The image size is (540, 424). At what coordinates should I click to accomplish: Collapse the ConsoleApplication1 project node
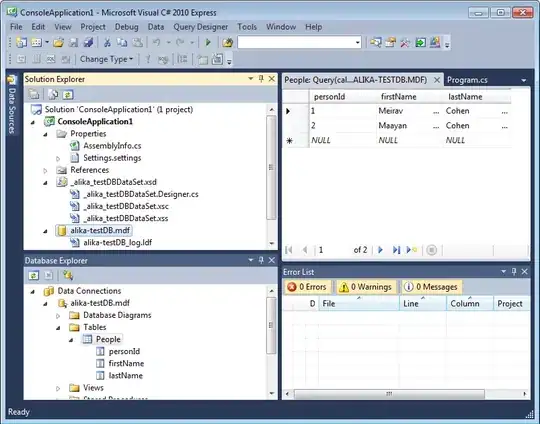pyautogui.click(x=33, y=122)
